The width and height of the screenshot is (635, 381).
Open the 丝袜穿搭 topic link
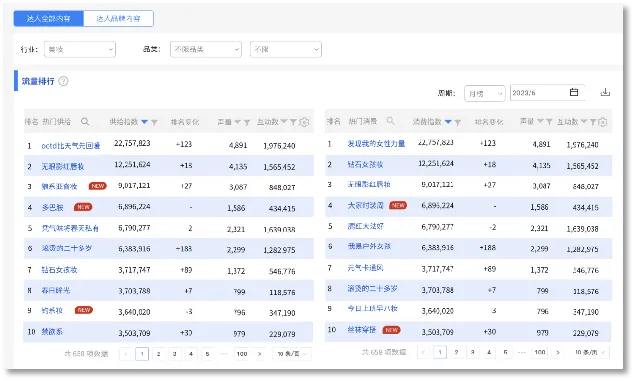tap(362, 330)
